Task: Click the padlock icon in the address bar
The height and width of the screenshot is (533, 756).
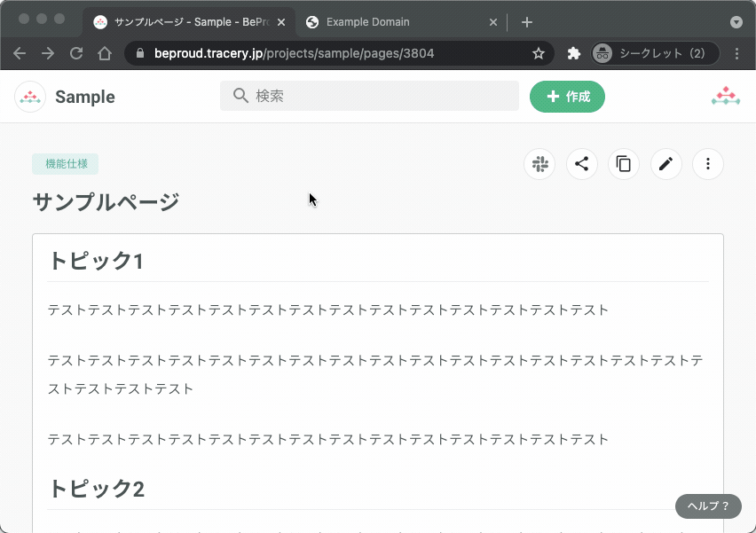Action: [x=138, y=53]
